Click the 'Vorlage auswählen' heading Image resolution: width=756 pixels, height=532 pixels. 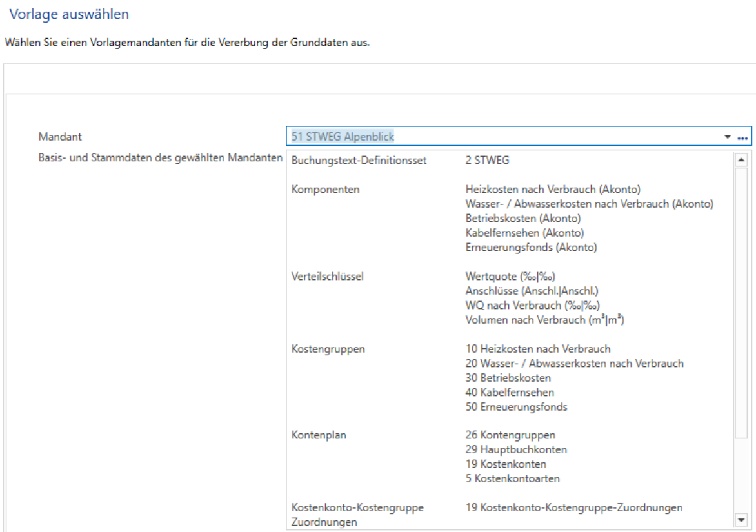pyautogui.click(x=70, y=14)
